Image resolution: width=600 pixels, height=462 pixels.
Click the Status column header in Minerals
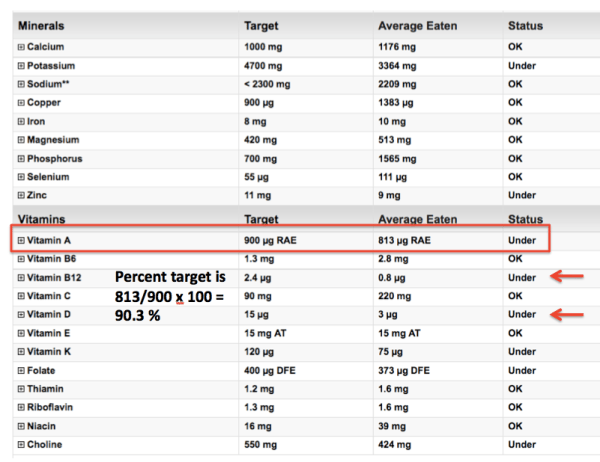click(x=526, y=26)
